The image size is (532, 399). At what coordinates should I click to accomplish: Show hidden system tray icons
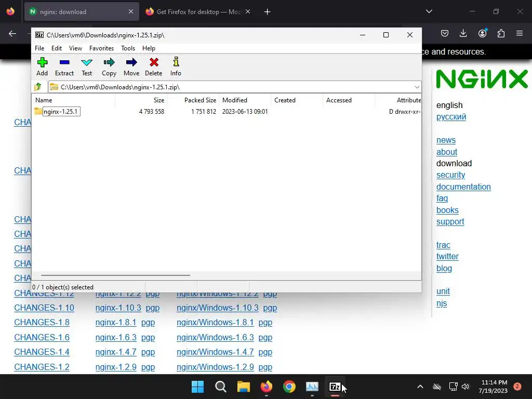coord(420,387)
